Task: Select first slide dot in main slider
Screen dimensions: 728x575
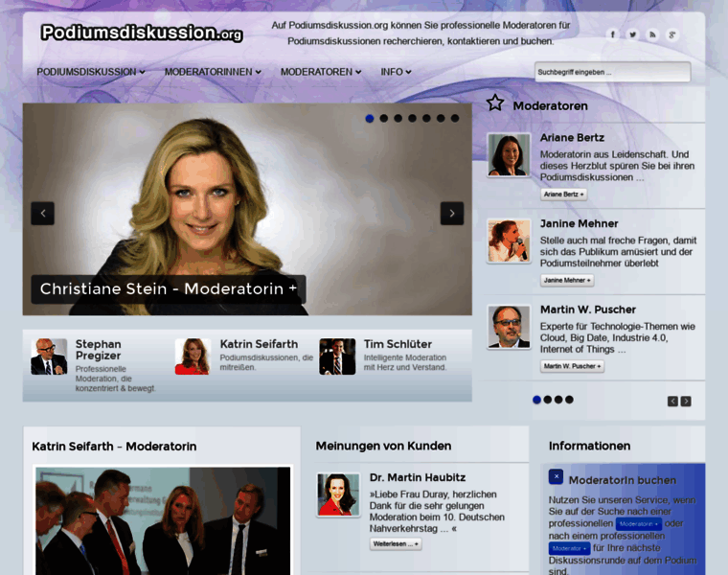Action: click(x=370, y=119)
